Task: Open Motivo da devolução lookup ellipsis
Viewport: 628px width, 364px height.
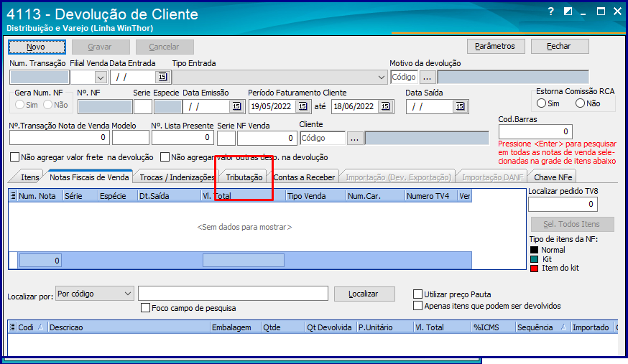Action: click(427, 78)
